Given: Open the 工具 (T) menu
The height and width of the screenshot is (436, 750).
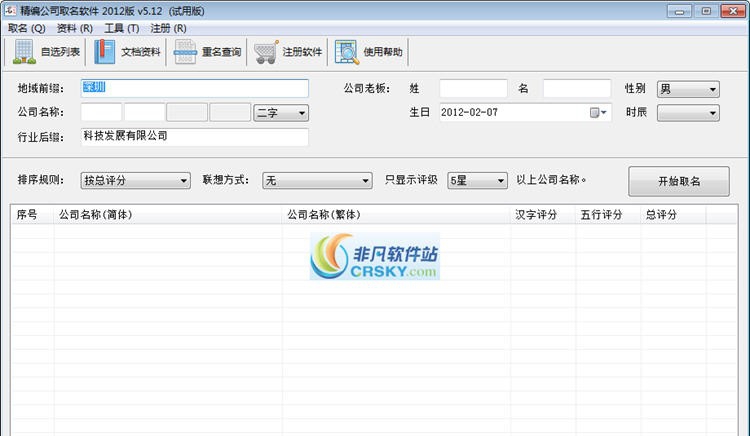Looking at the screenshot, I should pos(121,29).
